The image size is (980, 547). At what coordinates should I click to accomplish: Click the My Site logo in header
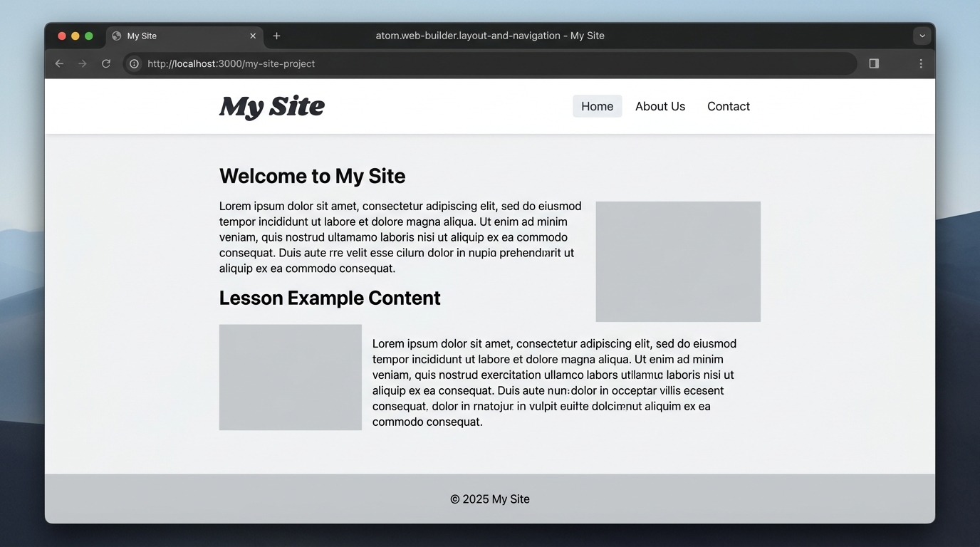tap(272, 106)
